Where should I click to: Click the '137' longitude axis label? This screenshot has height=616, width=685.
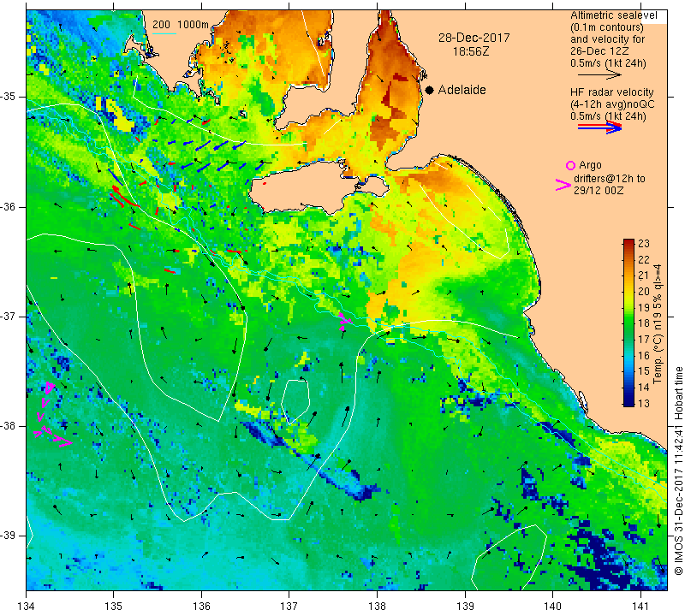tap(289, 606)
